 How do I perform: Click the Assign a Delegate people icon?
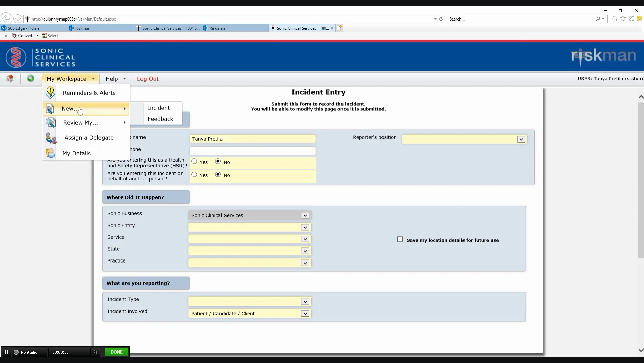point(51,138)
